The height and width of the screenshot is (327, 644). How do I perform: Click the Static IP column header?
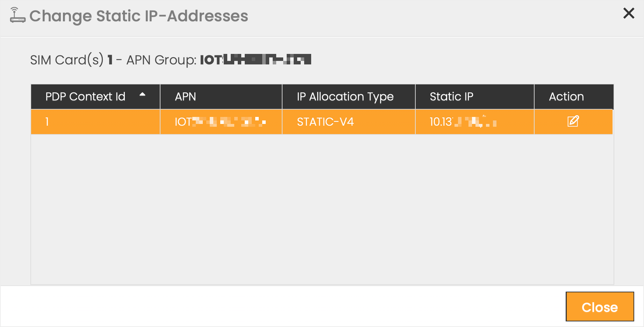(451, 97)
